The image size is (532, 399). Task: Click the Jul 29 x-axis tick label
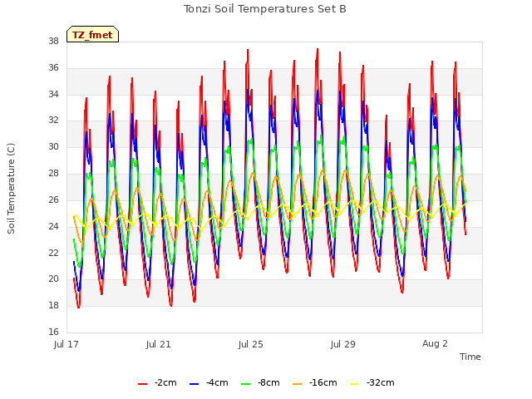click(343, 344)
